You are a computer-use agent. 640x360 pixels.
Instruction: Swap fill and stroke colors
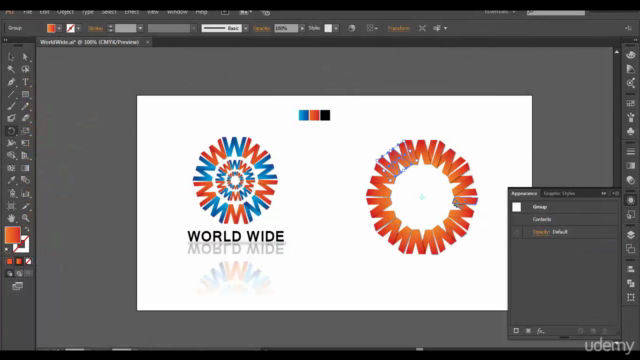click(27, 229)
